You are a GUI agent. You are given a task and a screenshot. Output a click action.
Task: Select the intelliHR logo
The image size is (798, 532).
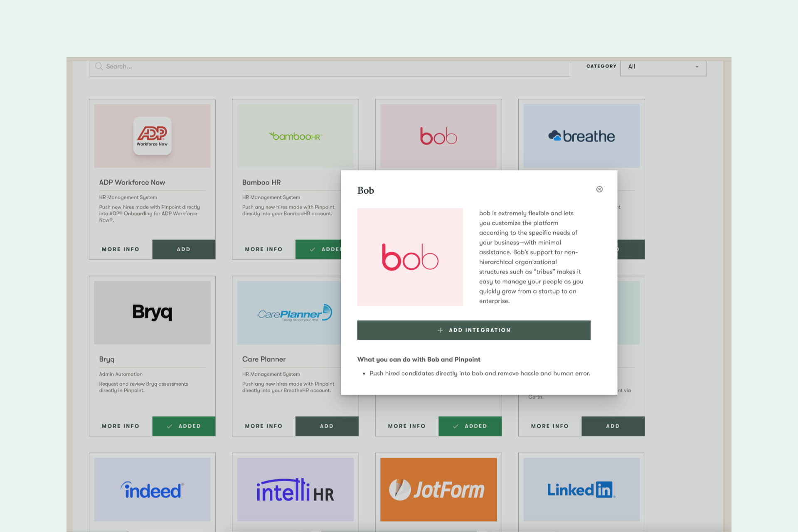[x=295, y=490]
